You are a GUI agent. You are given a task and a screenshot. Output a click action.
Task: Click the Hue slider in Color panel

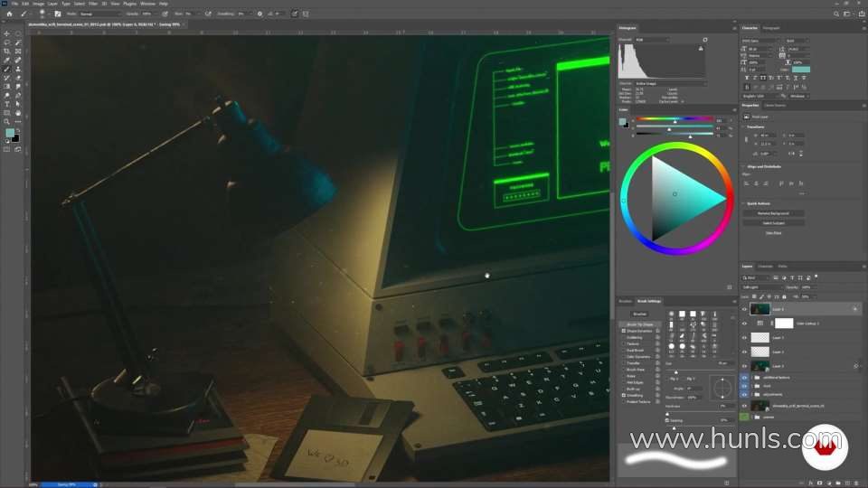[675, 119]
